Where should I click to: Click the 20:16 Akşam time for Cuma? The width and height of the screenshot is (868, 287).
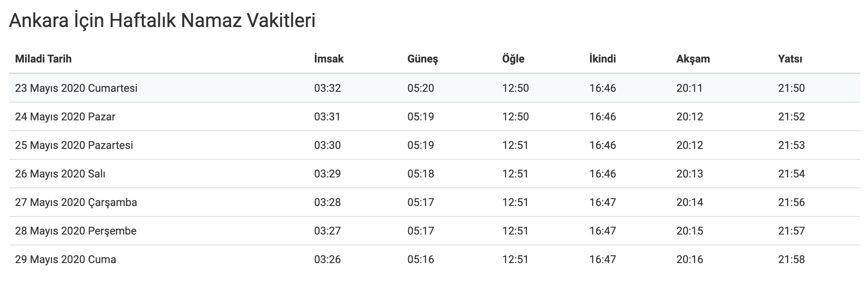690,260
